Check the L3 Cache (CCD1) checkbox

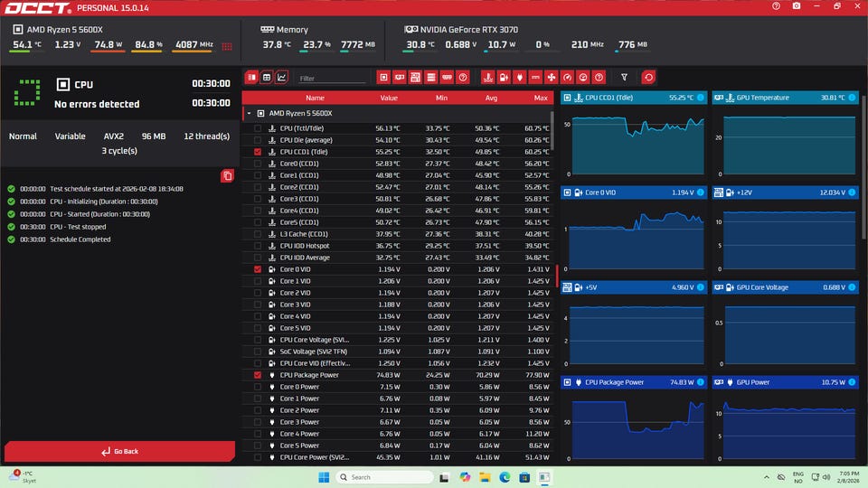(258, 234)
